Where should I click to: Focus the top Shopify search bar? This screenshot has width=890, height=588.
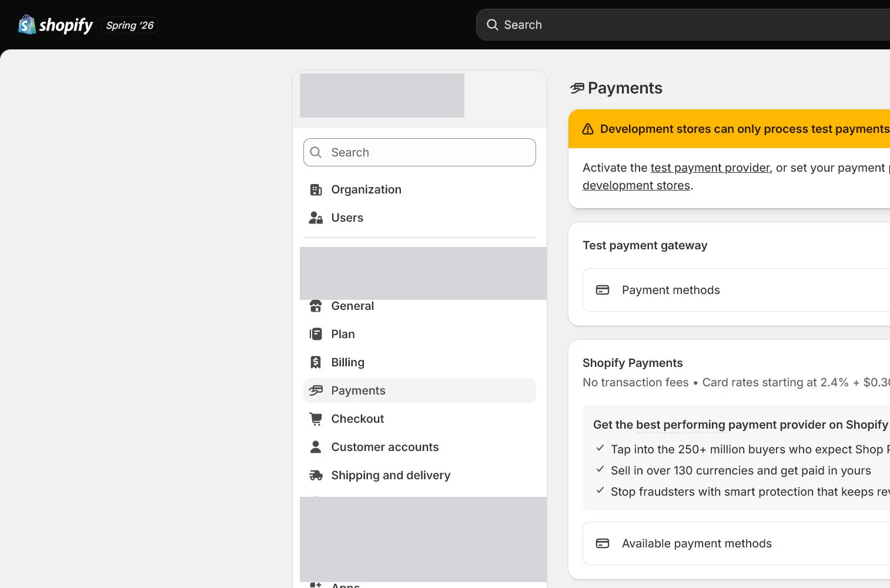pyautogui.click(x=683, y=25)
